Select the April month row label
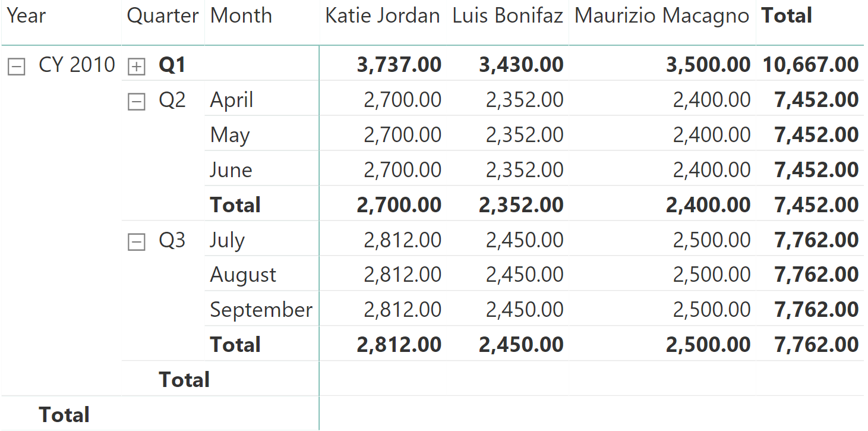Viewport: 868px width, 431px height. [232, 100]
